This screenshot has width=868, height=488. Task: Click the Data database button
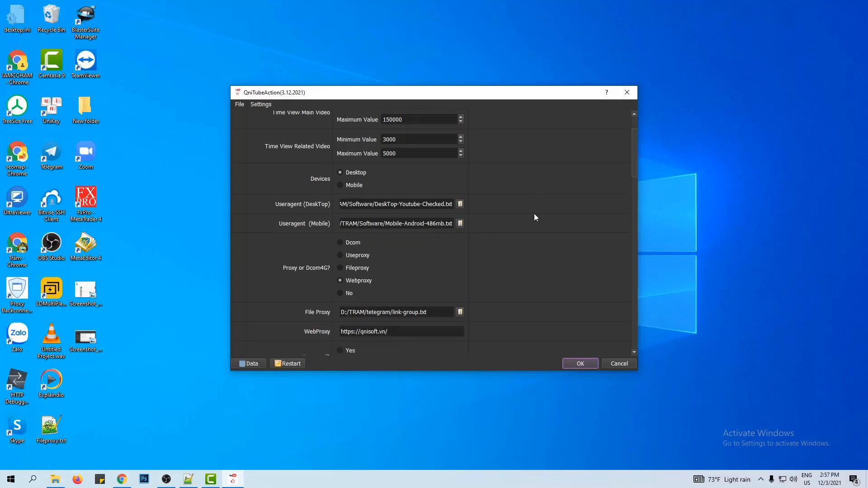[249, 363]
